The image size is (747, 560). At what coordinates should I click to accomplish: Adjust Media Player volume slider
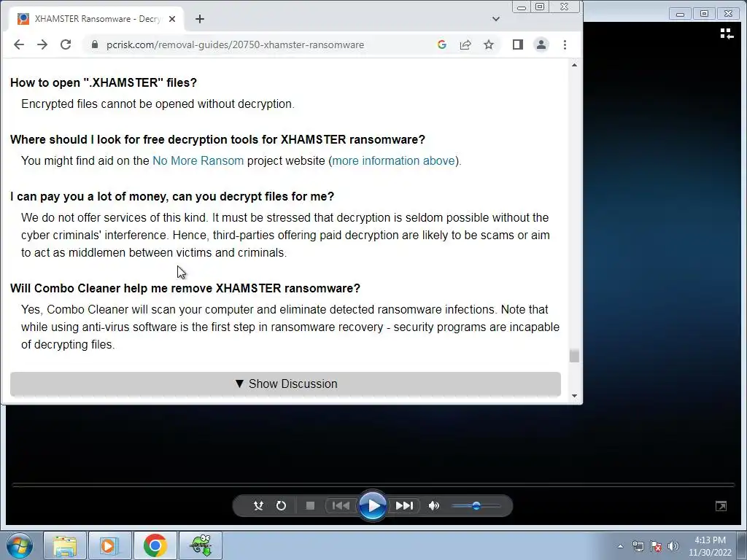point(476,506)
